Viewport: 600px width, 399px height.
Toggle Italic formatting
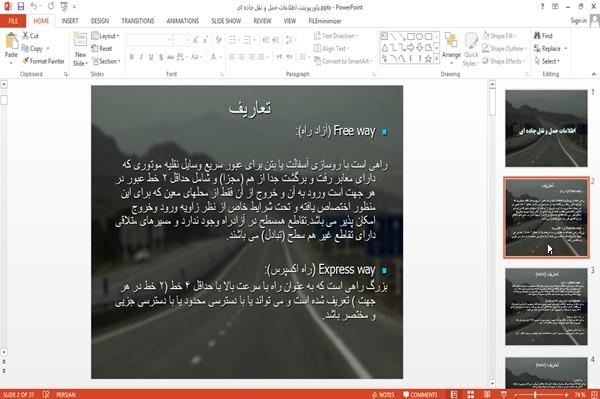[x=141, y=57]
